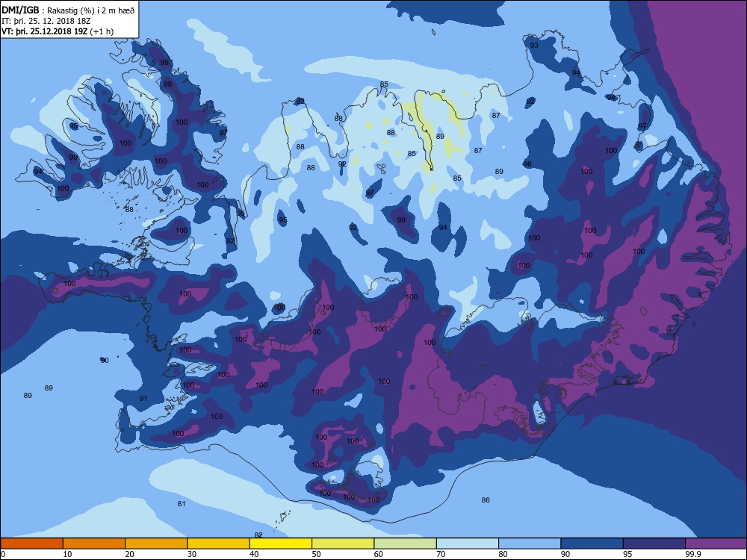The height and width of the screenshot is (560, 747).
Task: Click the map humidity value '82'
Action: (x=258, y=535)
